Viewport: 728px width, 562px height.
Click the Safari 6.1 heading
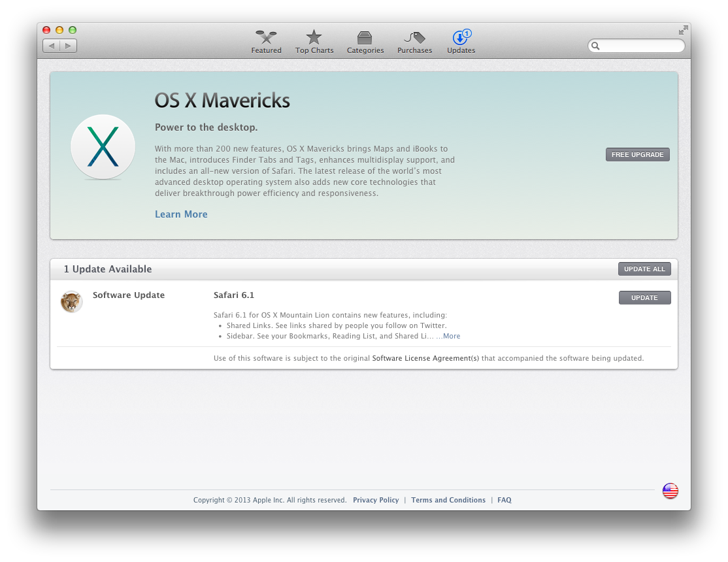[233, 295]
